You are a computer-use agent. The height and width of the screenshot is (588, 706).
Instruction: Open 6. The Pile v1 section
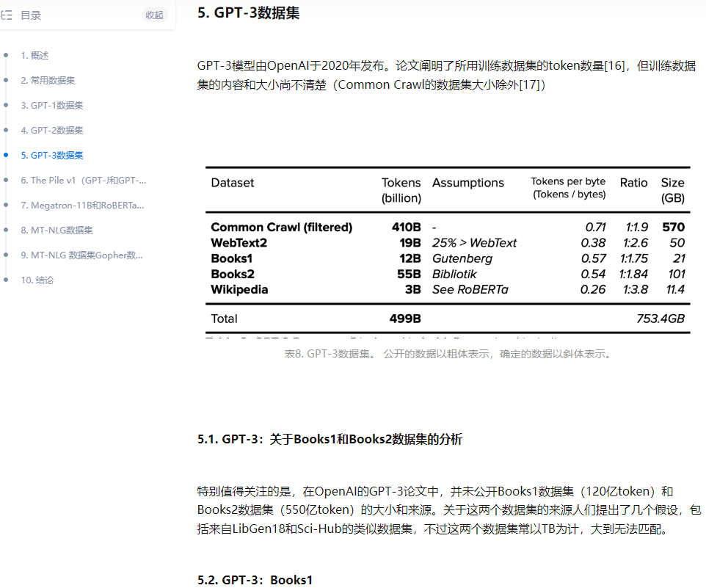84,180
